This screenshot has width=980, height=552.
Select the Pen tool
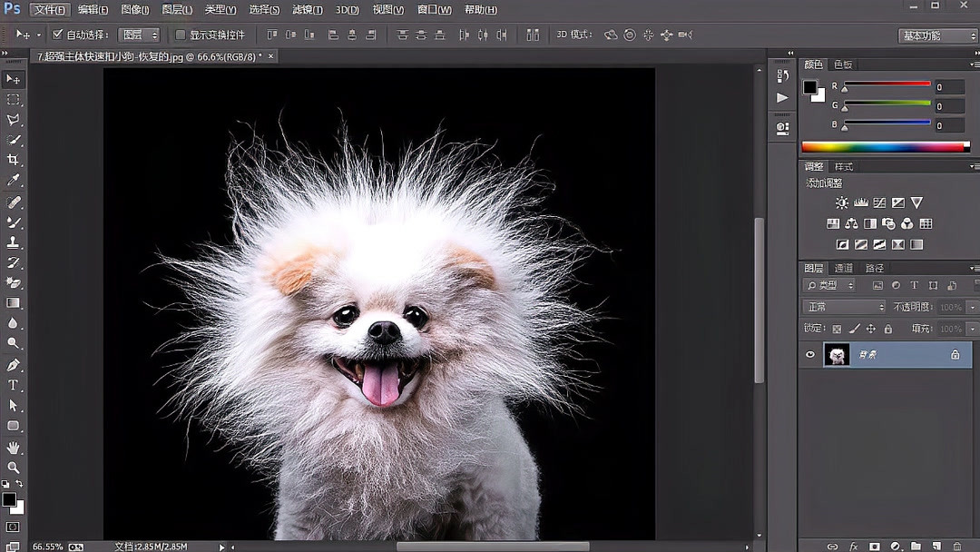pos(14,365)
